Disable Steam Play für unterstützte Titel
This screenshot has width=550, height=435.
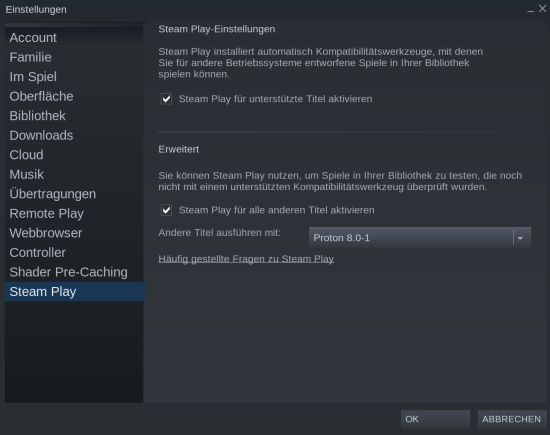pyautogui.click(x=166, y=99)
